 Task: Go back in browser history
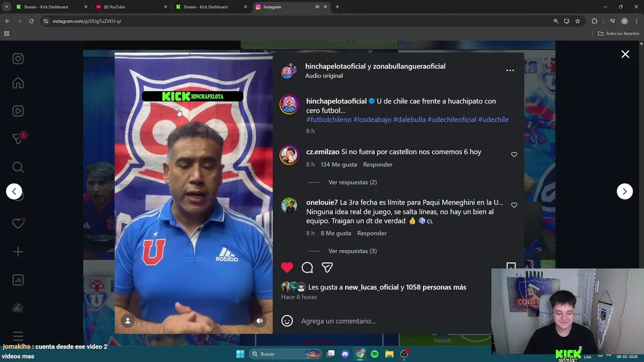(7, 21)
